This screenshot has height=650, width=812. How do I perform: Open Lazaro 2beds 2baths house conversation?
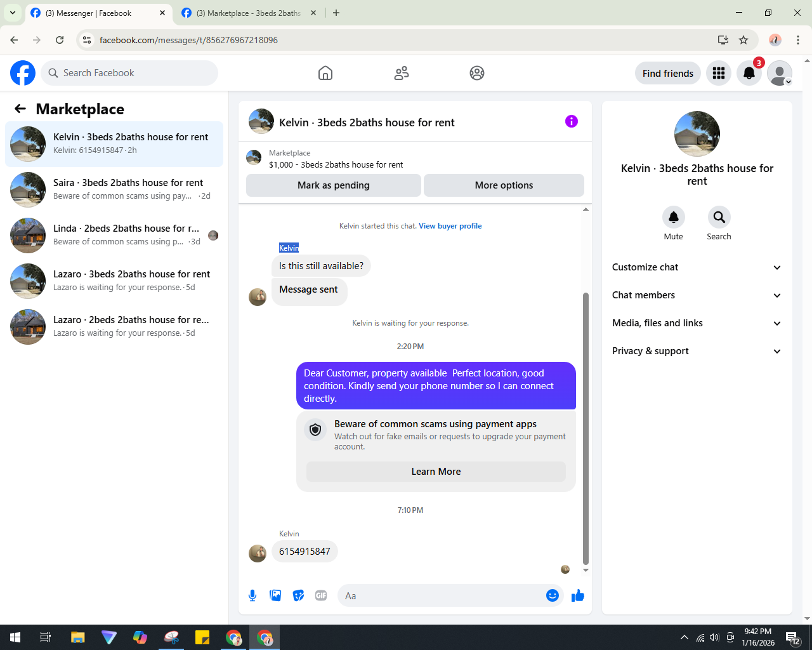114,327
